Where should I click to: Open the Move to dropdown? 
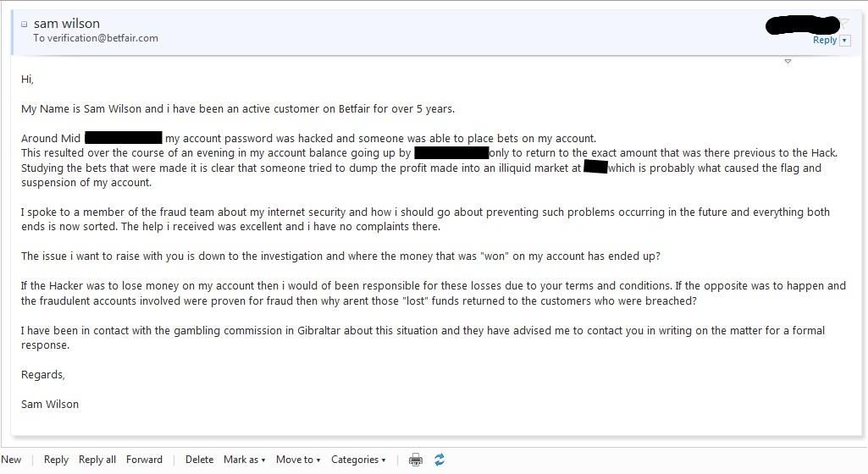coord(298,460)
